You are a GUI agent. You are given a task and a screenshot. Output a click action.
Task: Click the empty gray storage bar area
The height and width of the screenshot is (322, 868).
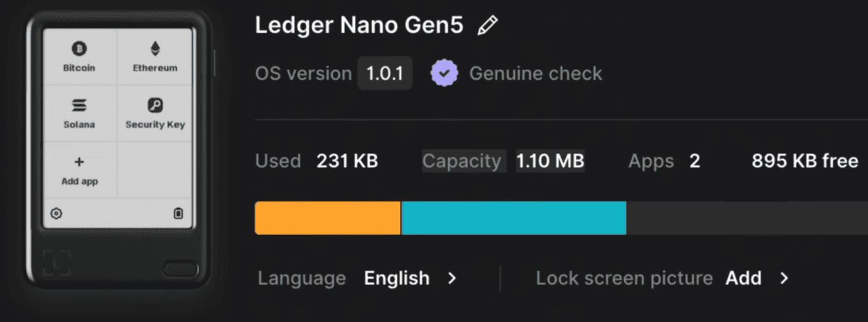coord(747,218)
